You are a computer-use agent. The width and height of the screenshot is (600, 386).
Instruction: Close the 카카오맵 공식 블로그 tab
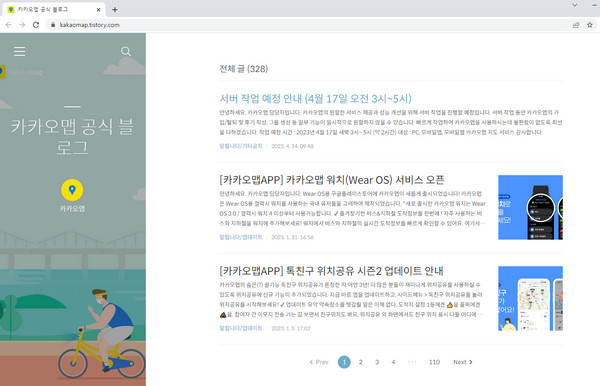pos(98,10)
